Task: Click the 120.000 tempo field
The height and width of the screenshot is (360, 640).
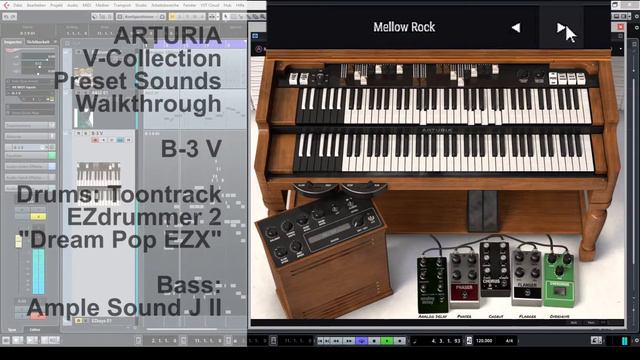Action: coord(484,340)
